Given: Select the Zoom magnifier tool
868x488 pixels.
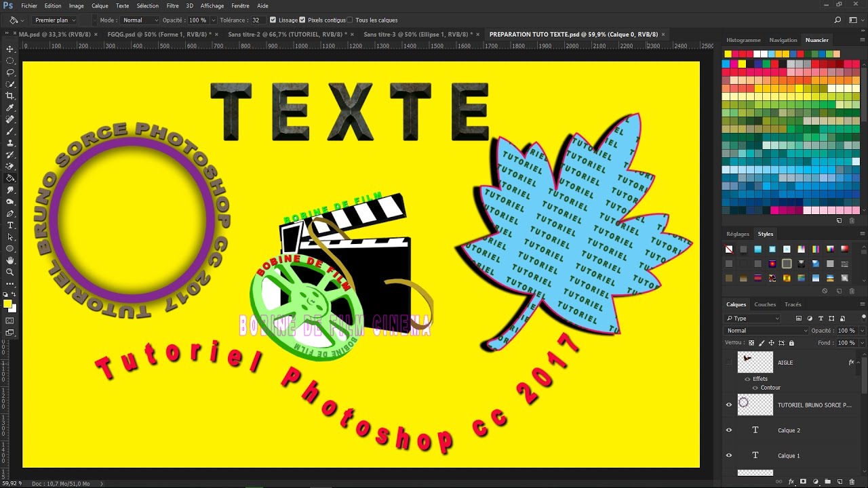Looking at the screenshot, I should (x=10, y=272).
